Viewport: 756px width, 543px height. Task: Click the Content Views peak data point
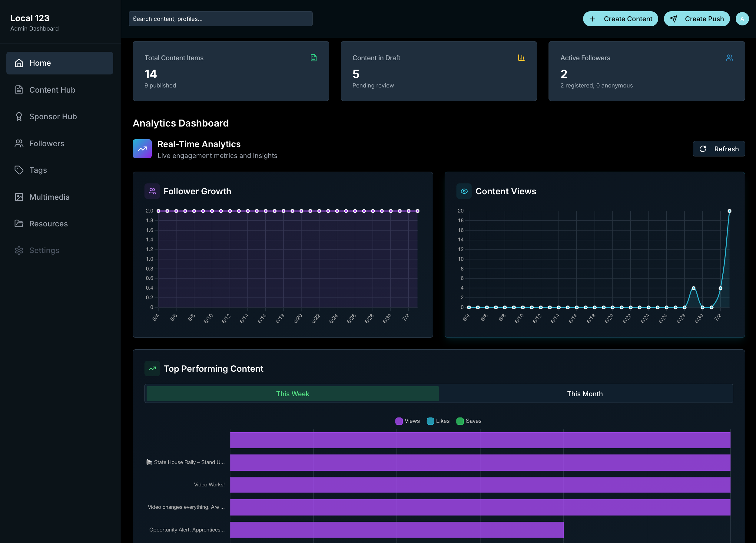729,211
